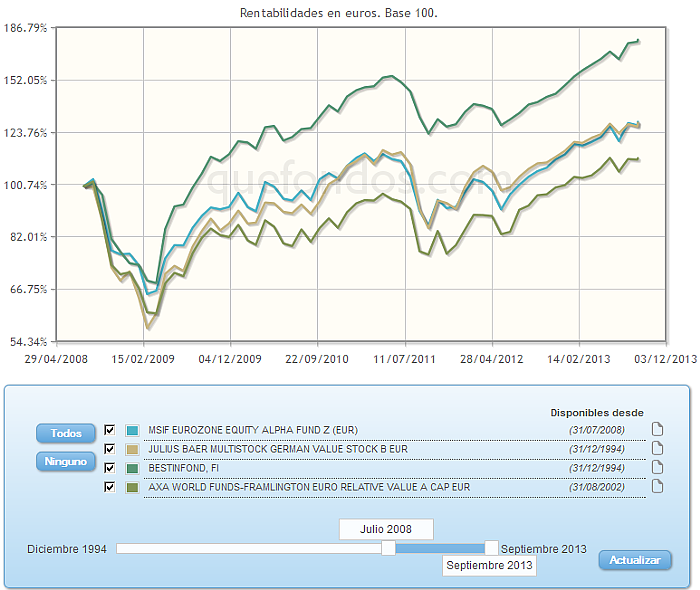This screenshot has height=590, width=700.
Task: Click the dark green Bestinfond swatch
Action: [132, 468]
